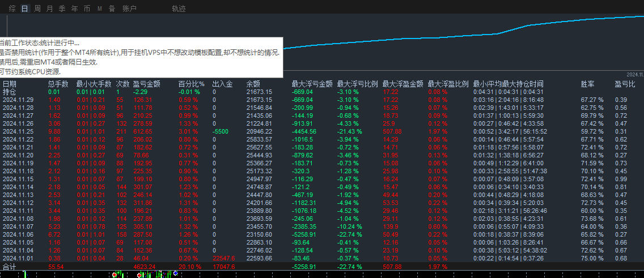Open the 周 weekly statistics tab
Image resolution: width=644 pixels, height=278 pixels.
(x=37, y=8)
